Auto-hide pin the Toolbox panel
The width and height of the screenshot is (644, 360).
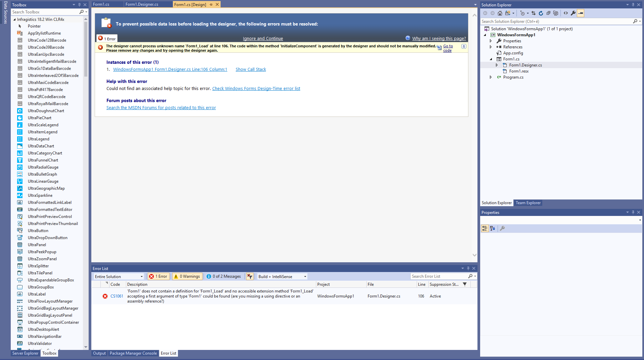[79, 5]
